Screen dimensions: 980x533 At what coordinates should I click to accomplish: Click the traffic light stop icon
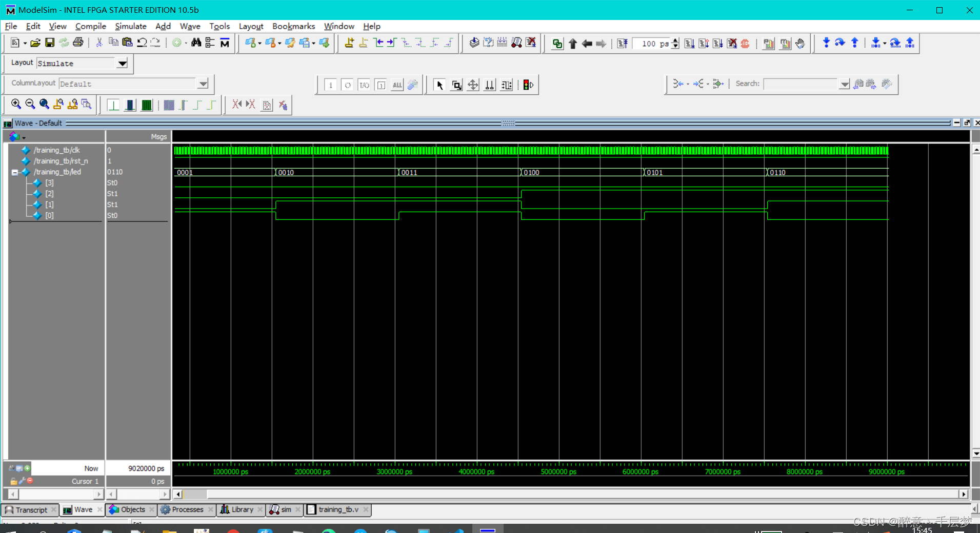tap(528, 85)
